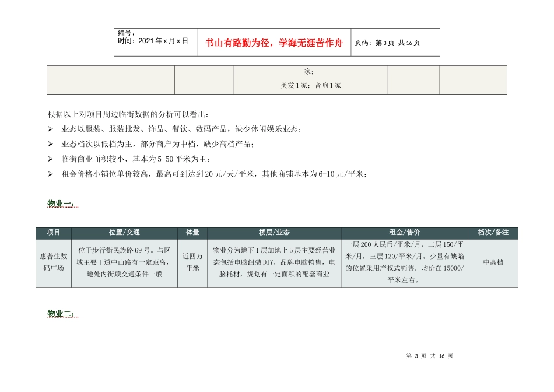554x392 pixels.
Task: Select the '编号:' header label
Action: 127,33
